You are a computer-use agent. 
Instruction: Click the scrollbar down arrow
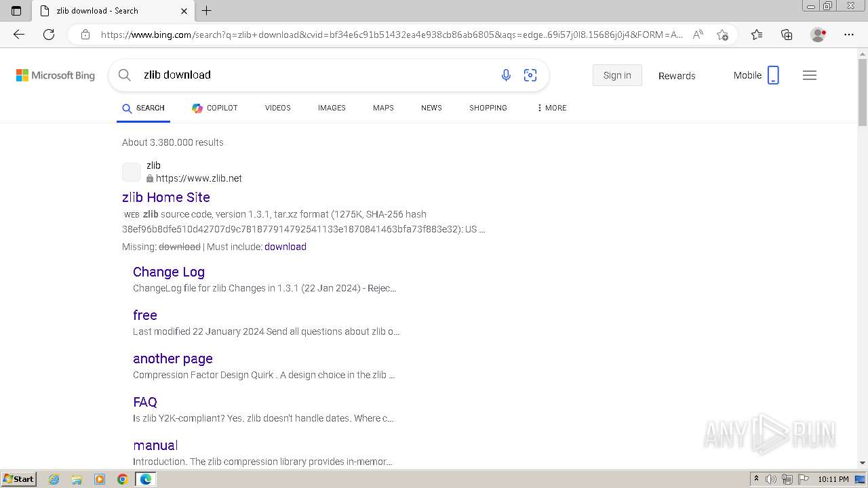[x=863, y=463]
